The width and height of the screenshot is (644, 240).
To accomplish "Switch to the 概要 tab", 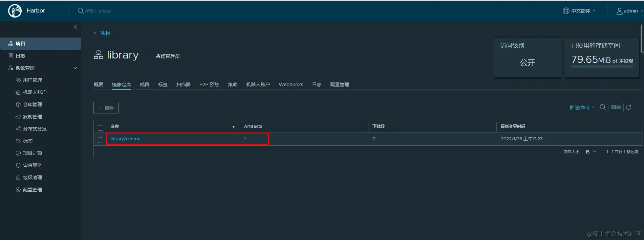I will coord(99,85).
